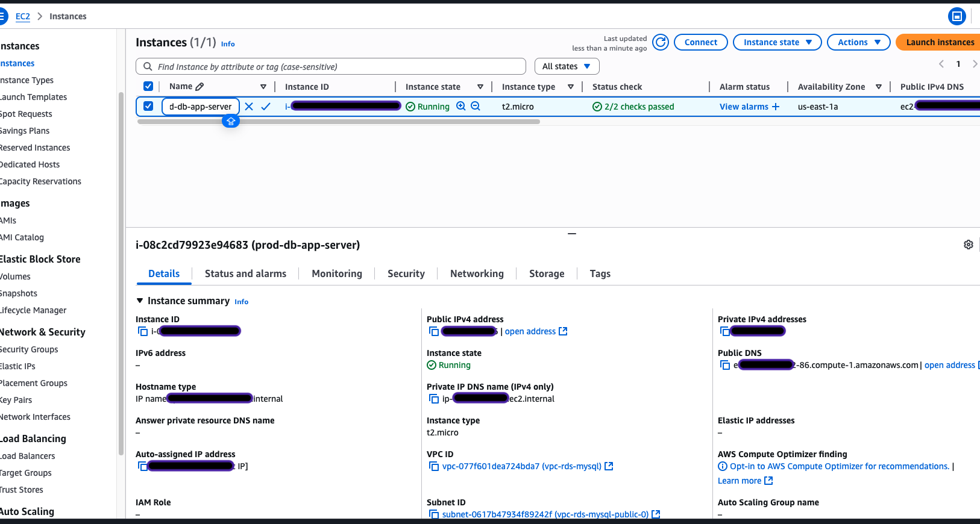
Task: Copy the VPC ID
Action: coord(434,466)
